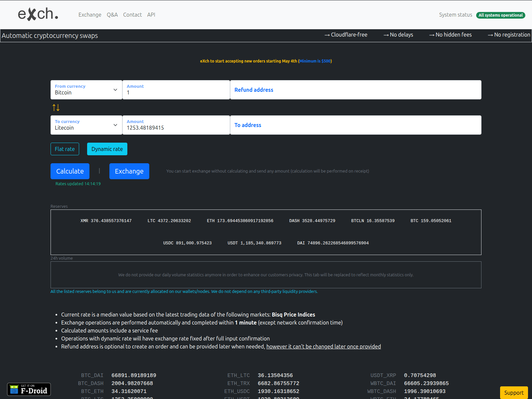Open the Exchange menu item
The image size is (532, 399).
pos(90,15)
